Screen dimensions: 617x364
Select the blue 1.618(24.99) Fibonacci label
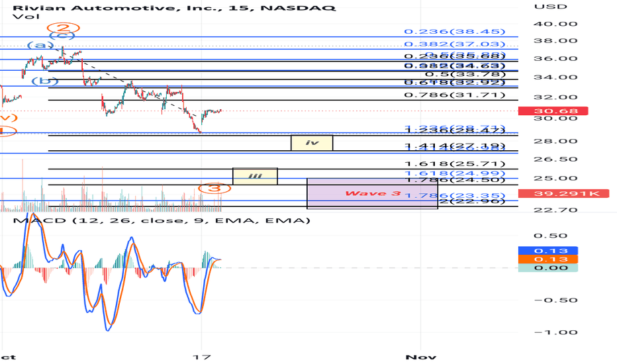coord(455,173)
